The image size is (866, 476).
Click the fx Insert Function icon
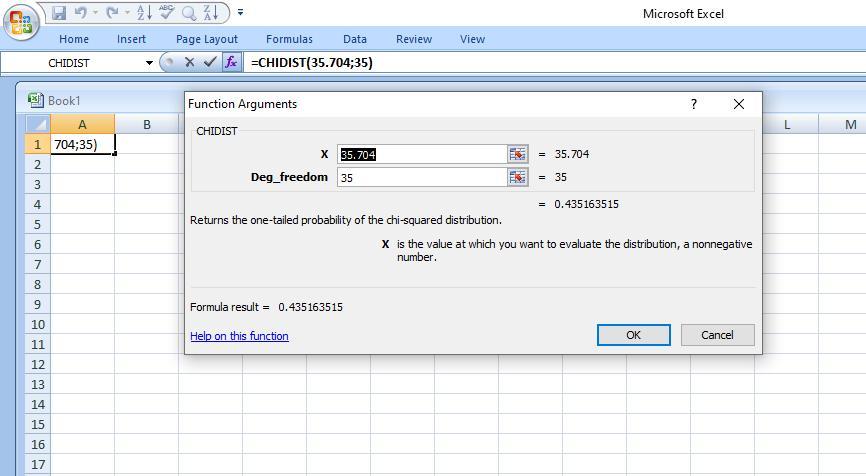231,62
